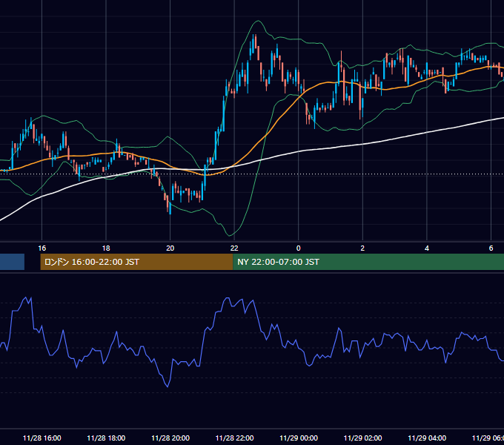This screenshot has width=504, height=445.
Task: Click the 11/28 18:00 date label
Action: tap(106, 438)
